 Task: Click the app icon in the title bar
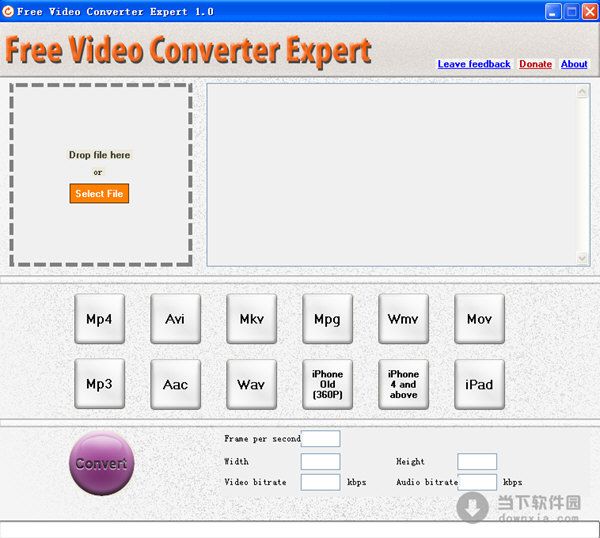point(8,11)
